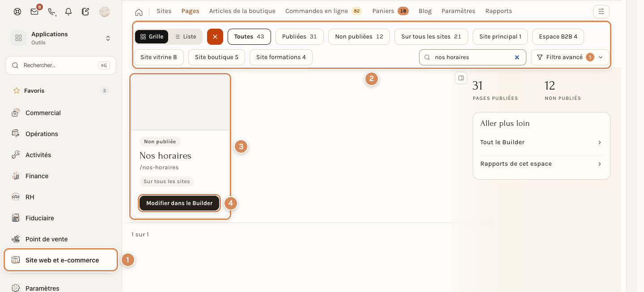Show notifications via the bell icon
The height and width of the screenshot is (292, 644).
[68, 12]
